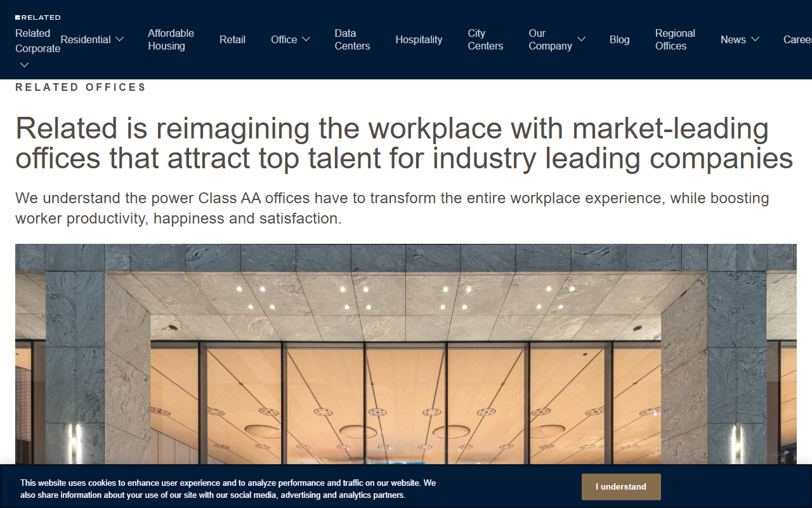Open the Our Company menu

pyautogui.click(x=551, y=39)
